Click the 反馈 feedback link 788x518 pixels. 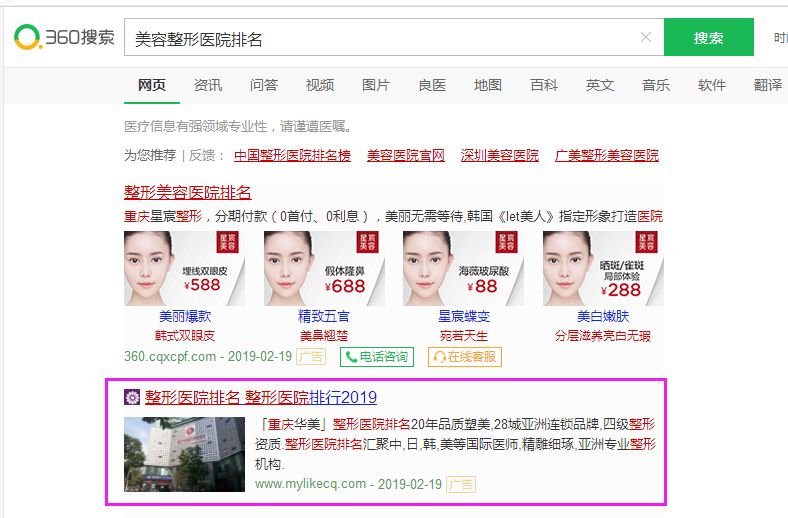click(202, 155)
